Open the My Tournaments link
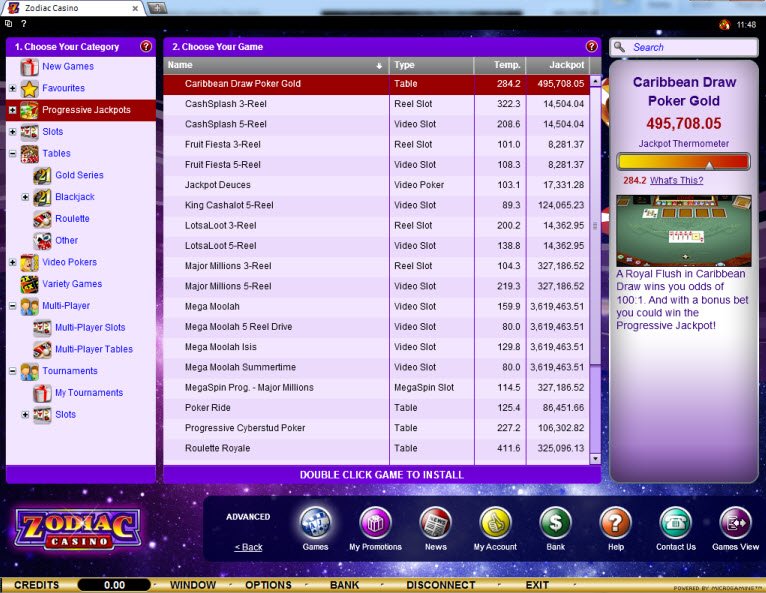Screen dimensions: 766x593 click(89, 393)
